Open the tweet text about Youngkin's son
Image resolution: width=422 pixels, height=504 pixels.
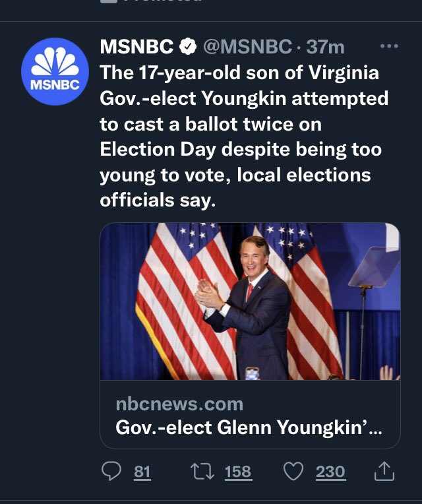pyautogui.click(x=244, y=137)
